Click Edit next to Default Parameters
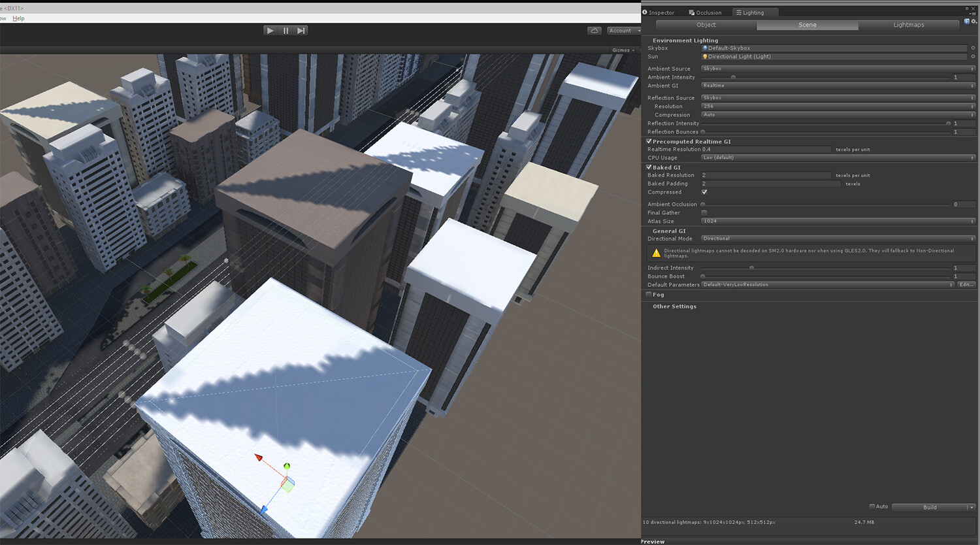The width and height of the screenshot is (980, 545). click(966, 285)
